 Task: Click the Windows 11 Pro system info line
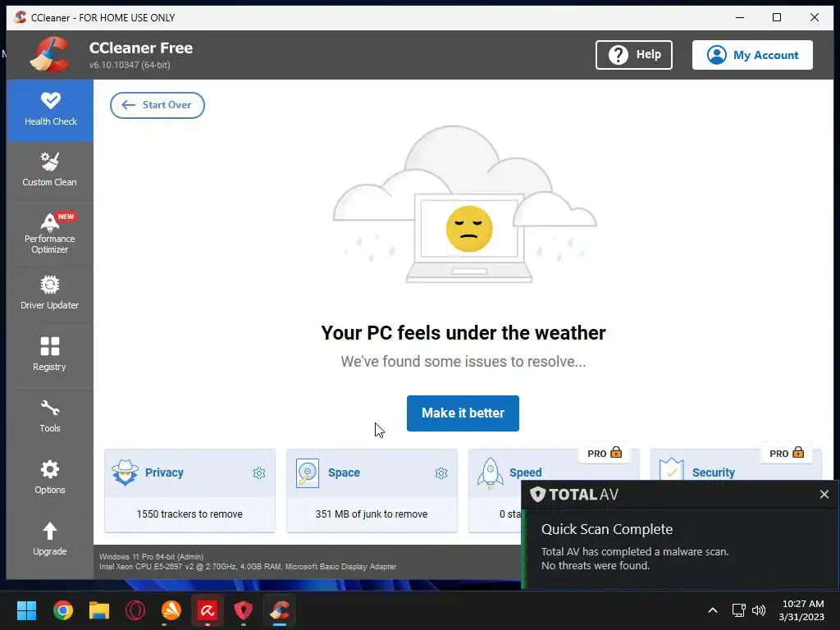coord(151,557)
